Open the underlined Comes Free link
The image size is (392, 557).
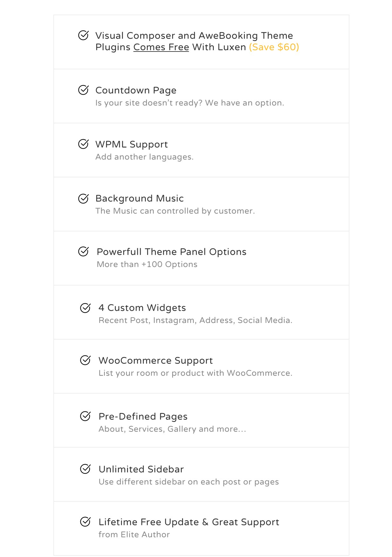(161, 47)
